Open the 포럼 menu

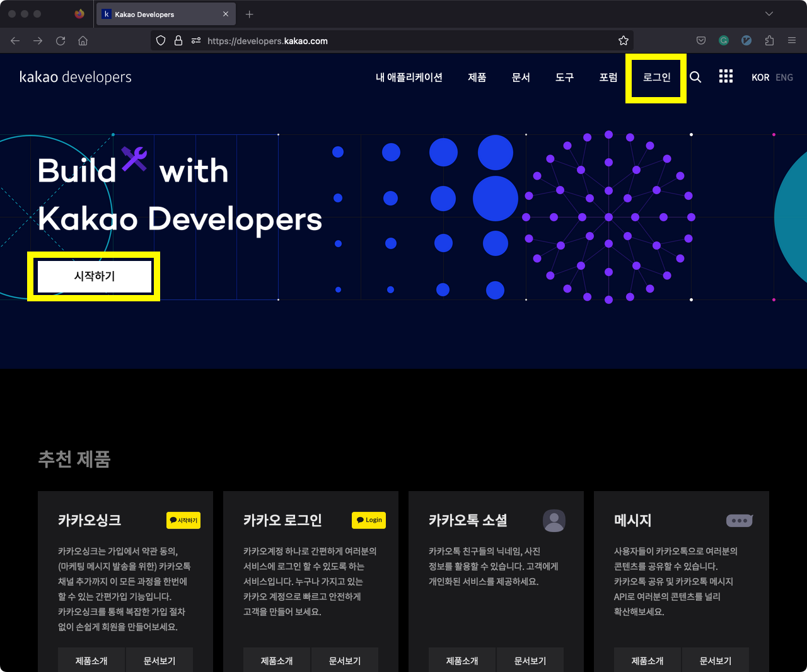point(608,77)
